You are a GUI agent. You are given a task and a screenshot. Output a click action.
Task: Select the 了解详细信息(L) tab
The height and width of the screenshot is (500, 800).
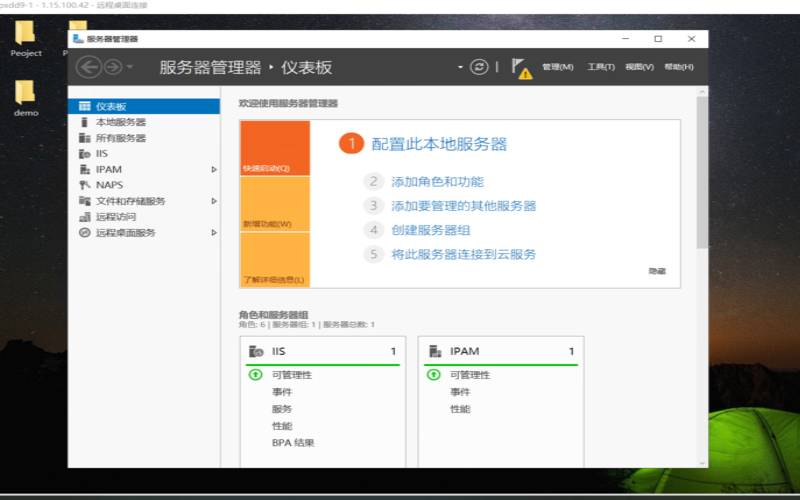(275, 260)
